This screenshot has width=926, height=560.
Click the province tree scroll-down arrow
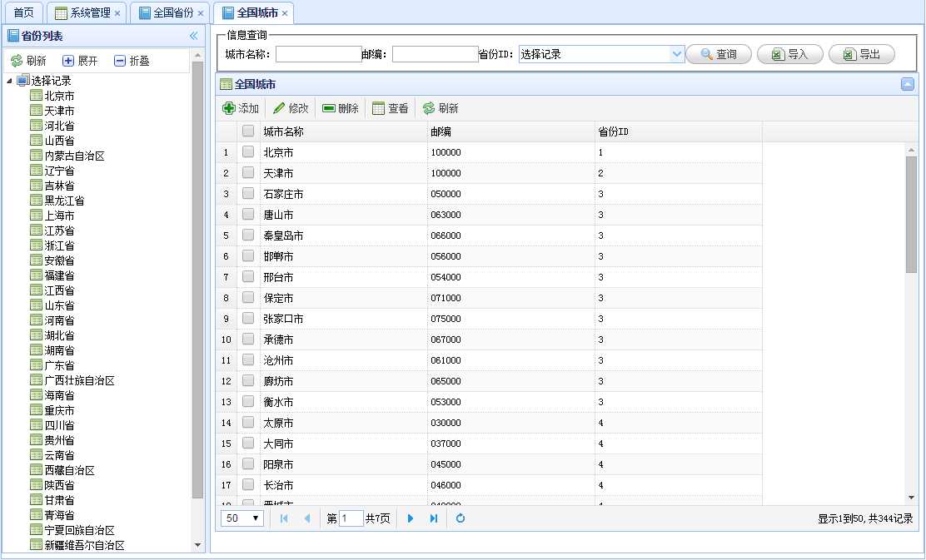[198, 545]
